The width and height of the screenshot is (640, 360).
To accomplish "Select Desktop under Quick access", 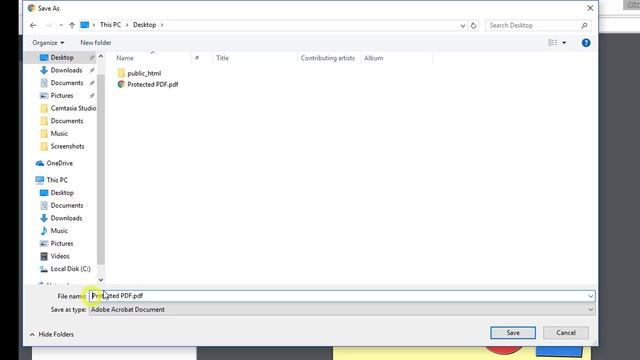I will [x=61, y=58].
